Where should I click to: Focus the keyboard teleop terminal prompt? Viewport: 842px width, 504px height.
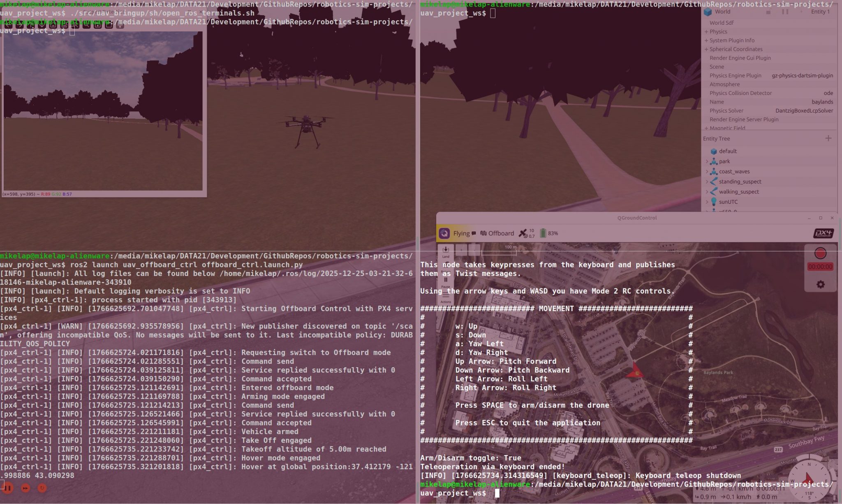coord(497,493)
